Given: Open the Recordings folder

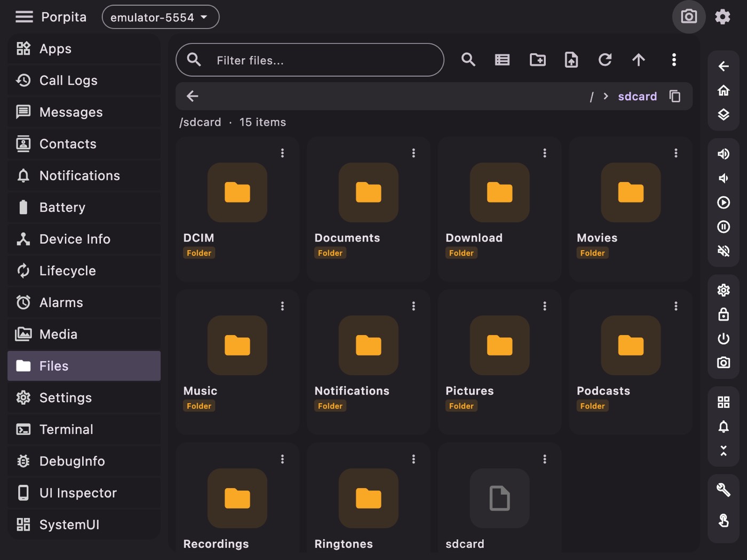Looking at the screenshot, I should [237, 499].
